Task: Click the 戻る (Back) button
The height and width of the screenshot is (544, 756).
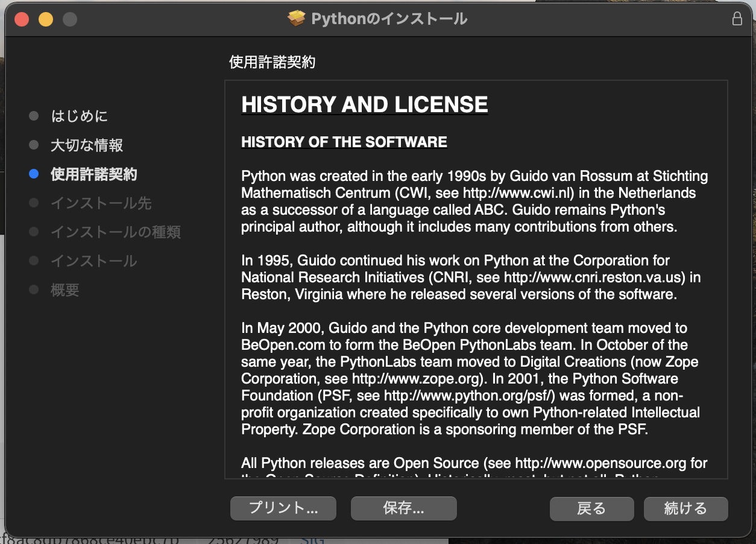Action: coord(591,508)
